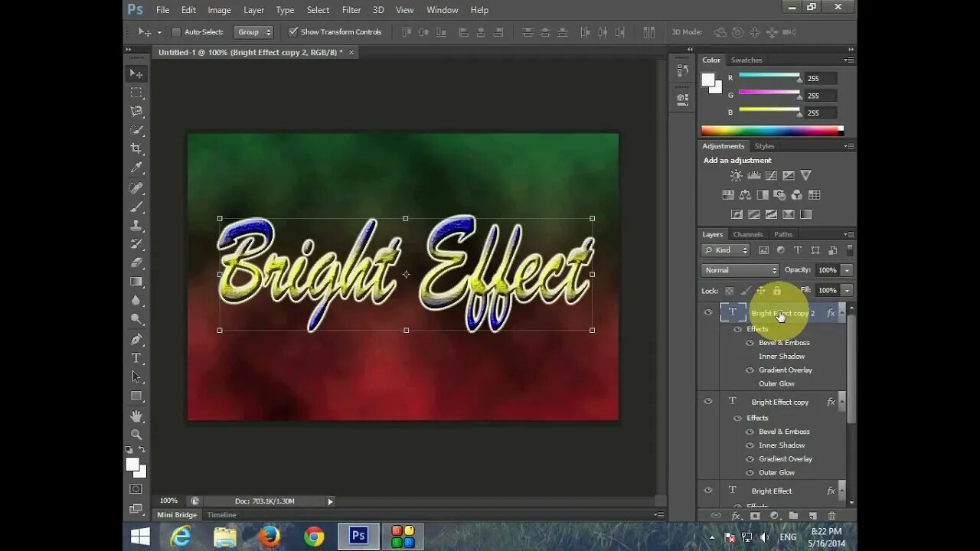Add a Photo Filter adjustment

coord(779,195)
